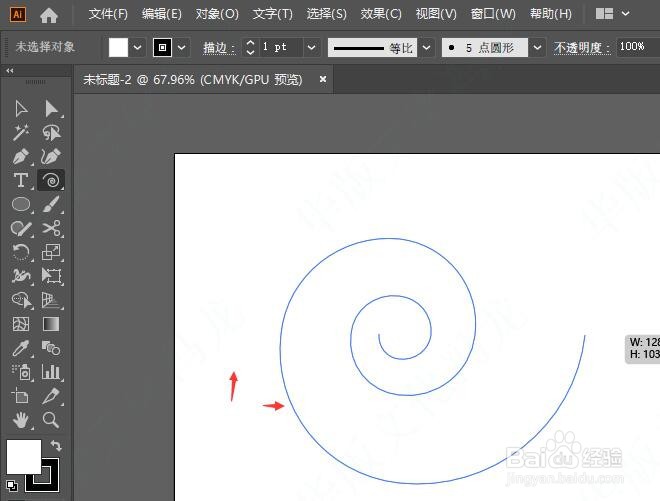The height and width of the screenshot is (501, 660).
Task: Collapse the tools panel double arrows
Action: point(10,71)
